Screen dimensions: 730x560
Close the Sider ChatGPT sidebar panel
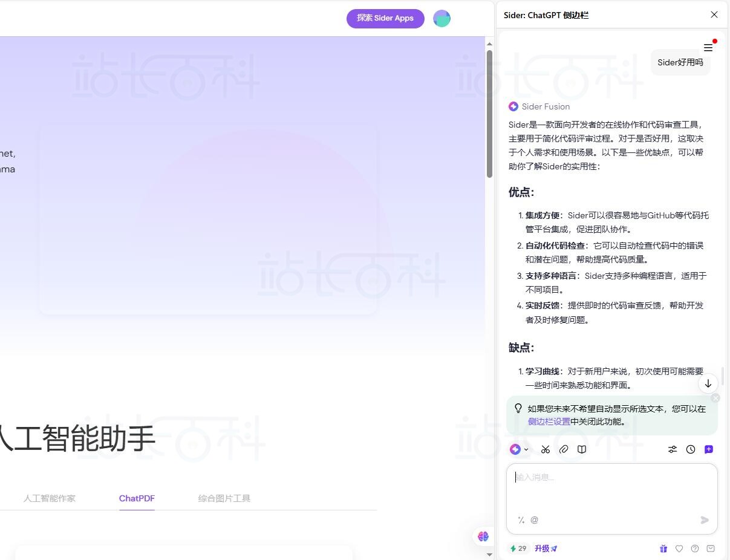[x=714, y=15]
